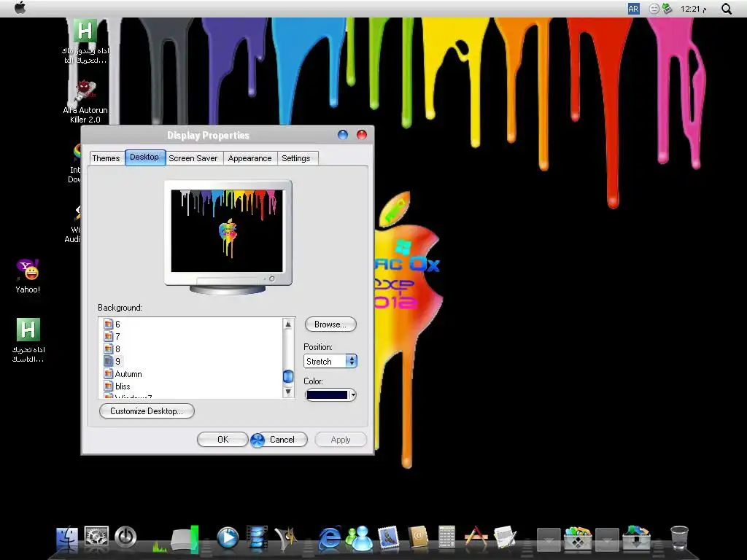
Task: Click the power button dock icon
Action: [125, 537]
